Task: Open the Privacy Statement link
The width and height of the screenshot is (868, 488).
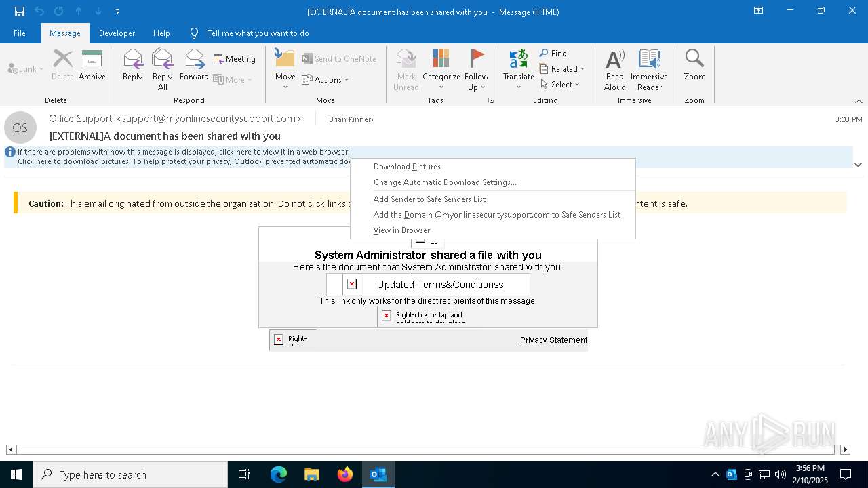Action: click(553, 340)
